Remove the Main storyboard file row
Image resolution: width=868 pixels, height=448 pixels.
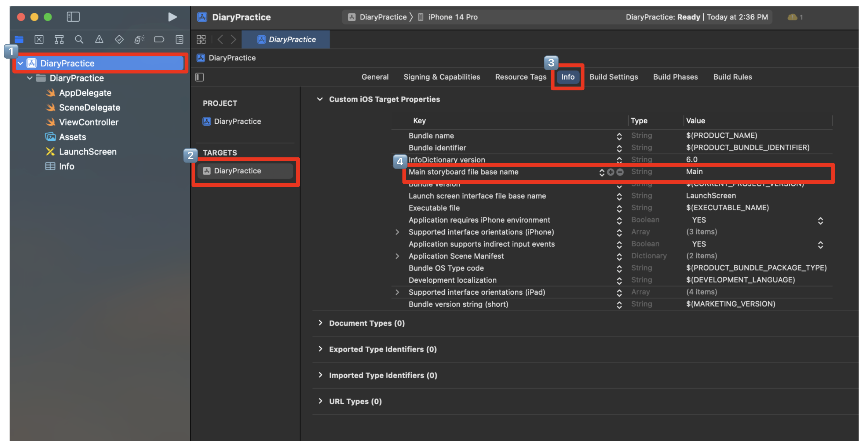click(620, 172)
